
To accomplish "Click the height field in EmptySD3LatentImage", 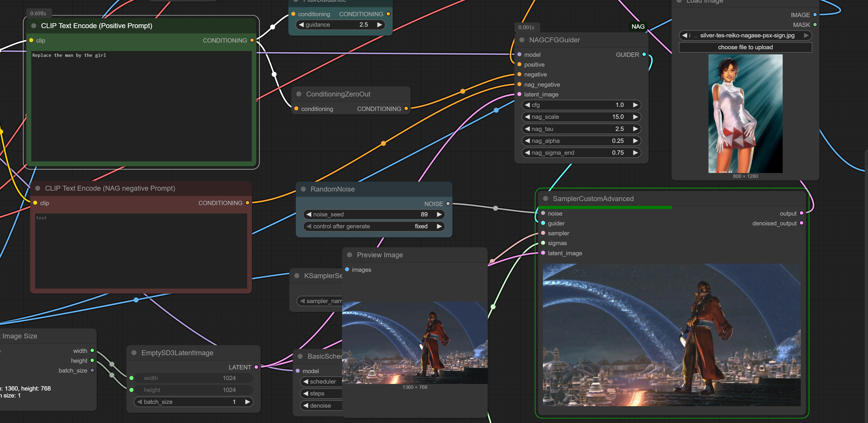I will [194, 390].
